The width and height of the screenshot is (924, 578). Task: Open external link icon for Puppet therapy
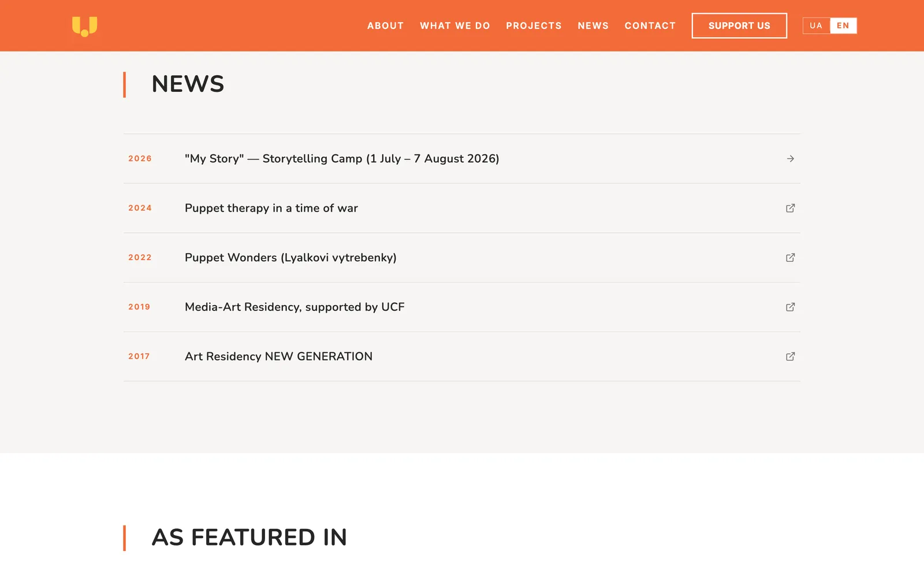click(x=790, y=208)
